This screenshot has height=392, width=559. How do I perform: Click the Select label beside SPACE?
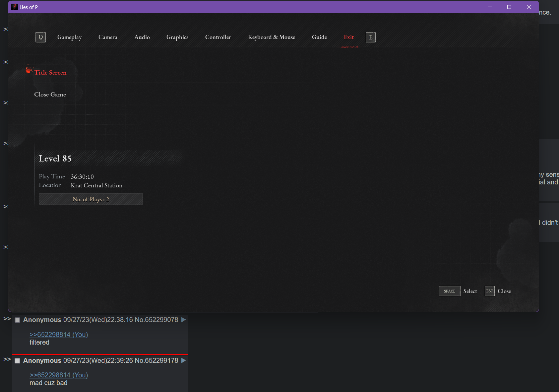470,291
